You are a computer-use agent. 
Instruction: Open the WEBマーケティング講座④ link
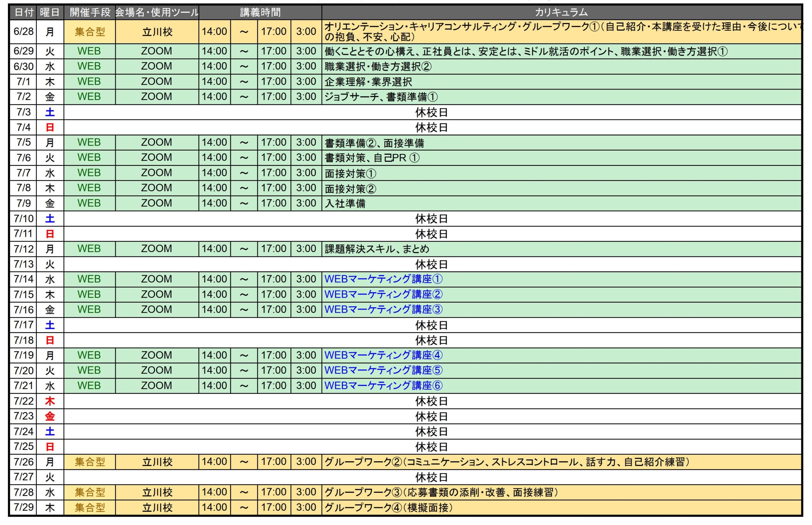click(x=383, y=355)
